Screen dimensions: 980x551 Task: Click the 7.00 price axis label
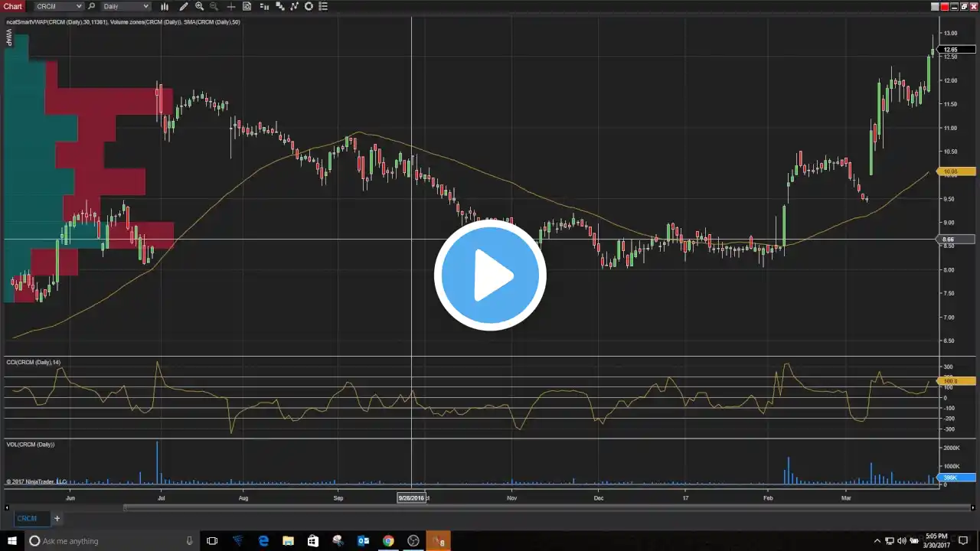point(949,317)
